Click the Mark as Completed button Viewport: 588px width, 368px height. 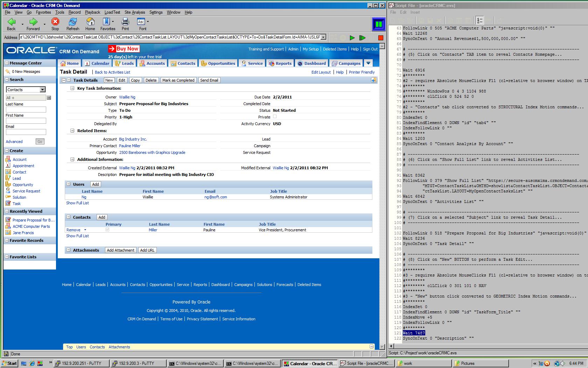(x=178, y=80)
